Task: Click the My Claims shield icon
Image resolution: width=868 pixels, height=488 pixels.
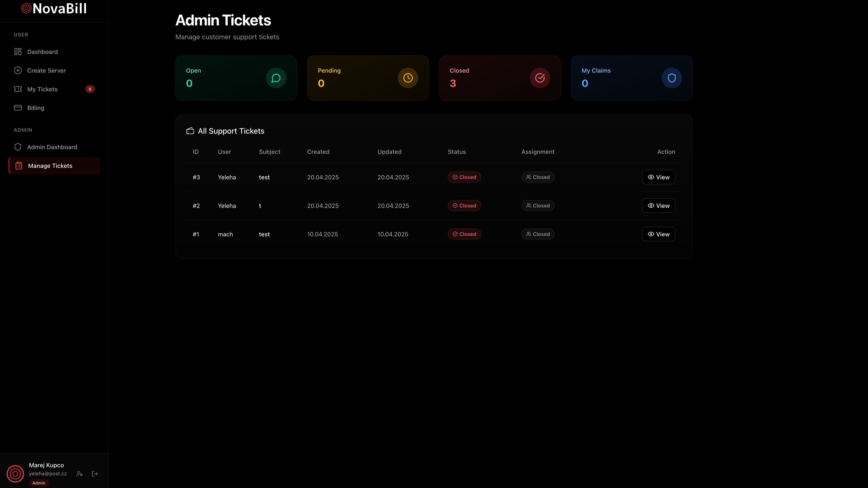Action: click(672, 78)
